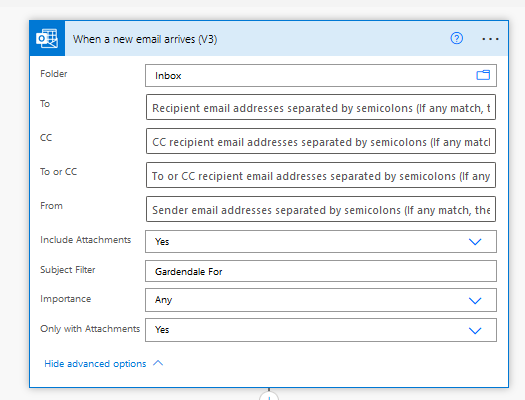Click the To or CC recipients field
The width and height of the screenshot is (525, 400).
tap(321, 175)
